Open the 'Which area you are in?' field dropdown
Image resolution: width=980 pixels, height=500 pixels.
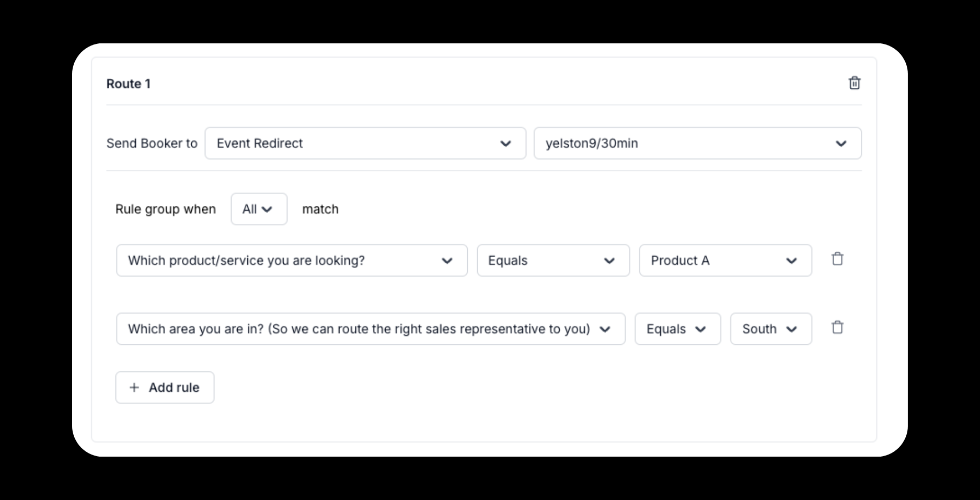point(371,329)
